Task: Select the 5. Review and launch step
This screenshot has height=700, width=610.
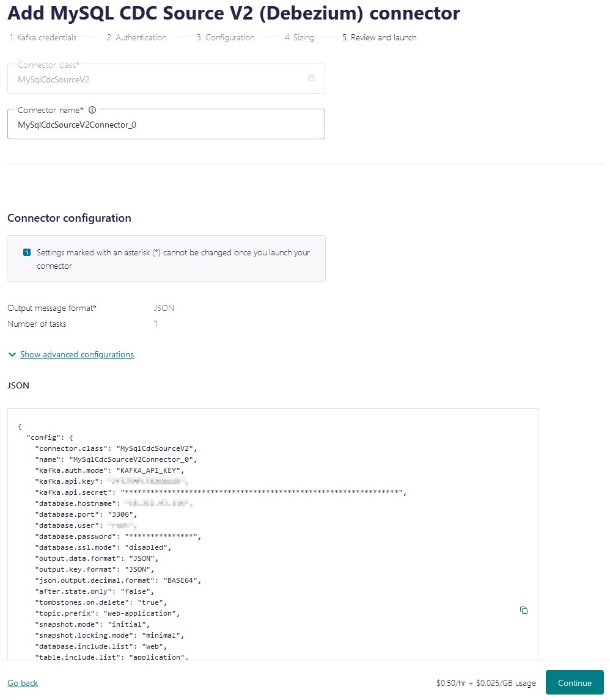Action: point(380,37)
